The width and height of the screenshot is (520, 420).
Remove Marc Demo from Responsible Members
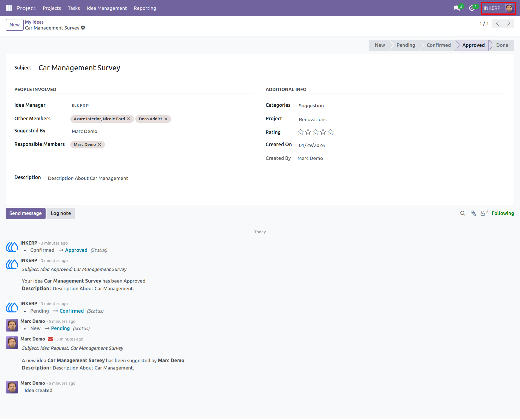coord(99,144)
